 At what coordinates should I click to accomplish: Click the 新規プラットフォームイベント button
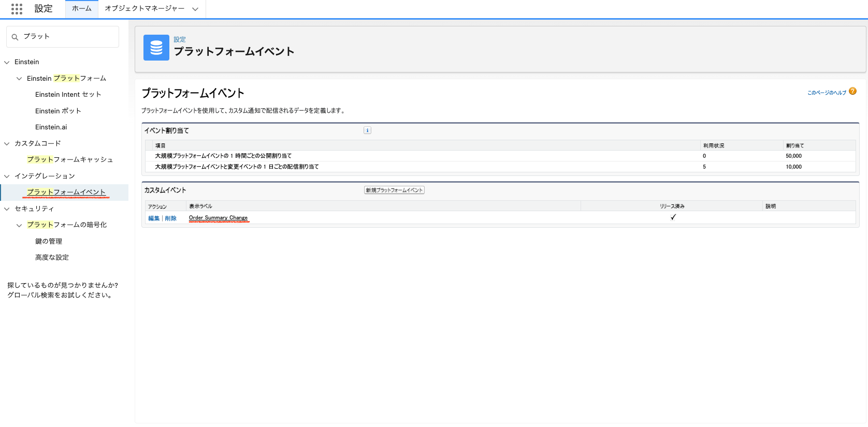(394, 190)
